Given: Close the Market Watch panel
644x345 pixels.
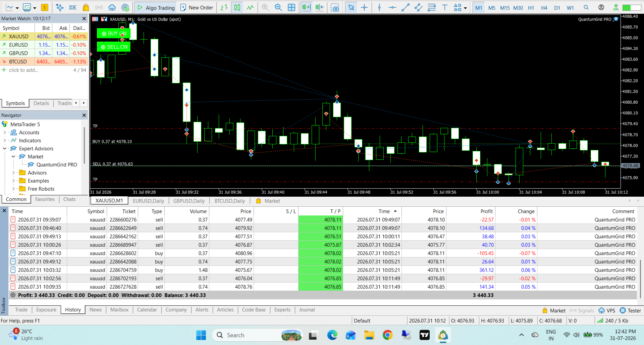Looking at the screenshot, I should pyautogui.click(x=84, y=19).
